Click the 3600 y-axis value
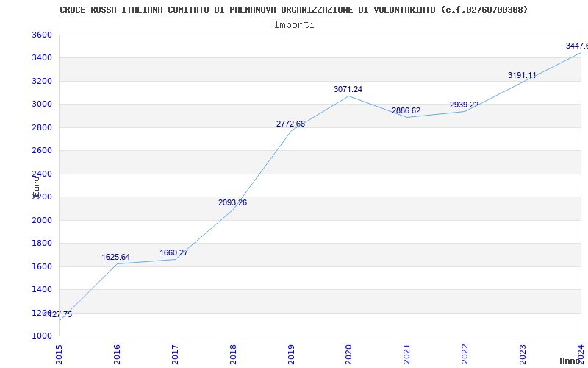This screenshot has height=368, width=588. point(42,35)
